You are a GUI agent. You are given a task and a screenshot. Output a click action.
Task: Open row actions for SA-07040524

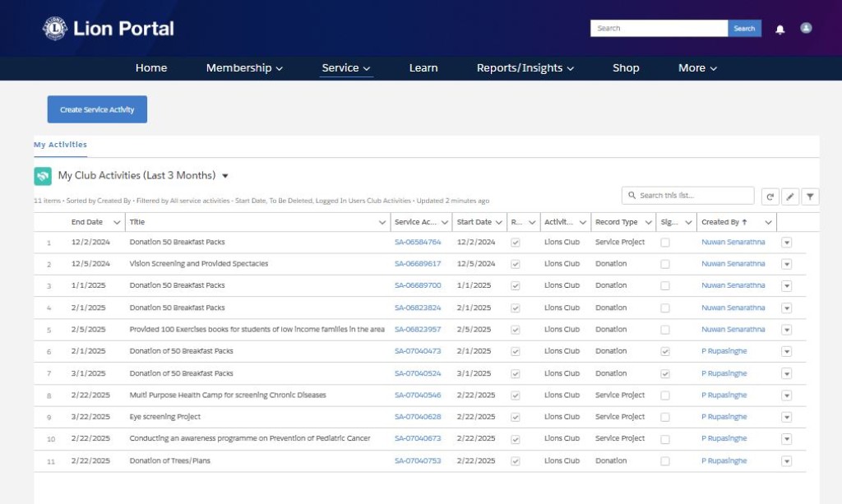click(x=787, y=373)
